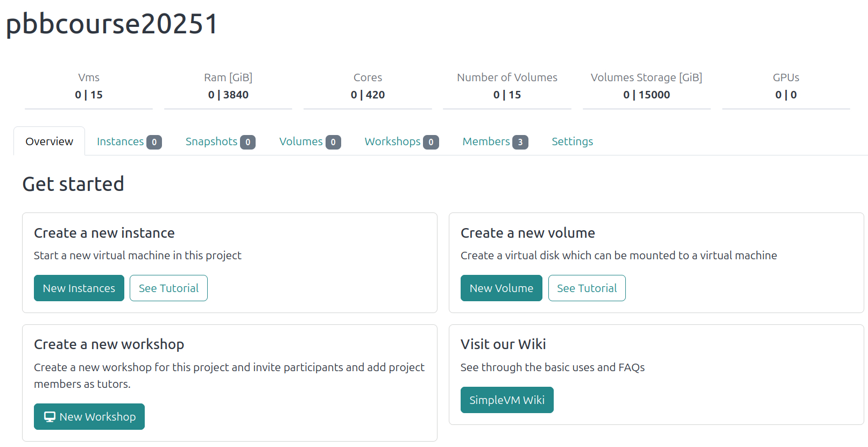Open See Tutorial for creating a volume
Screen dimensions: 868x447
click(587, 288)
